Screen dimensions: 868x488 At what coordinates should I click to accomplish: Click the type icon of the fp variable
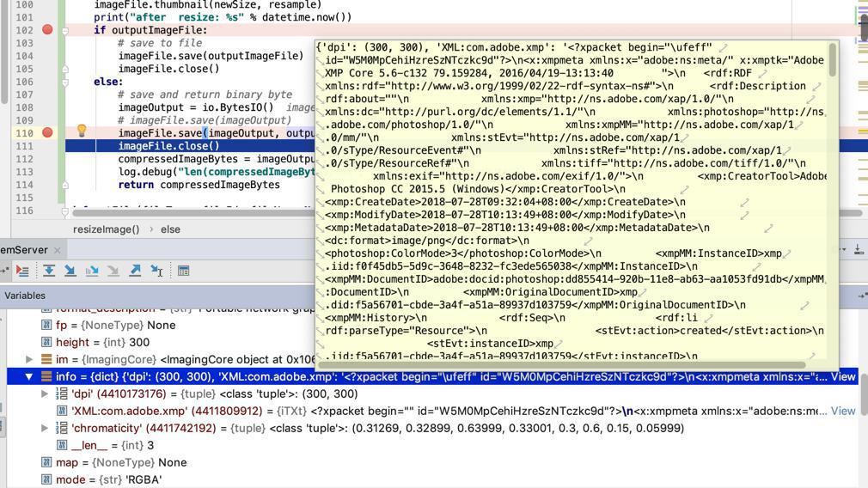coord(46,326)
